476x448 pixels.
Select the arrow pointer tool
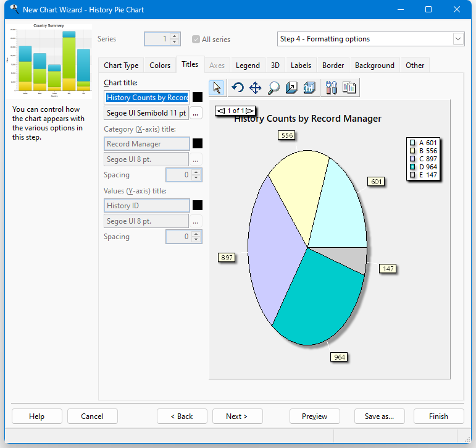(217, 88)
